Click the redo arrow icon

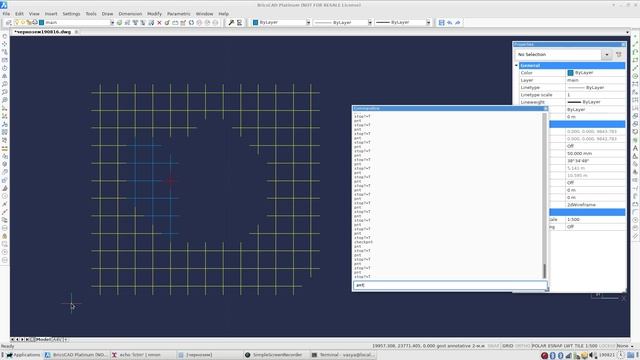point(458,23)
